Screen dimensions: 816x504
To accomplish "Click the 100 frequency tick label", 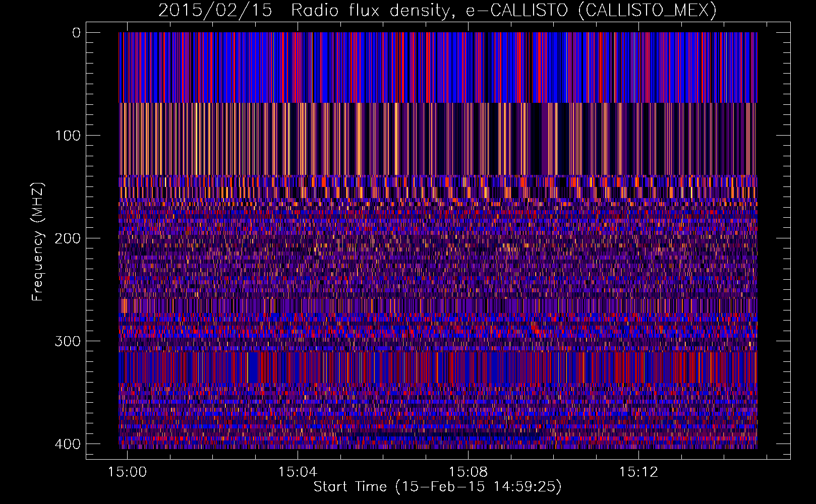I will click(x=68, y=136).
